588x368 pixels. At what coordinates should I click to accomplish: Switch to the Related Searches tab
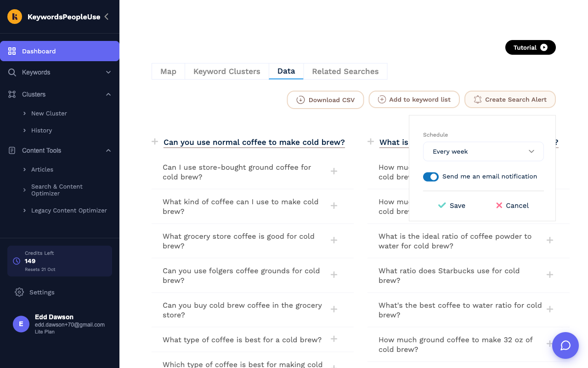tap(345, 71)
